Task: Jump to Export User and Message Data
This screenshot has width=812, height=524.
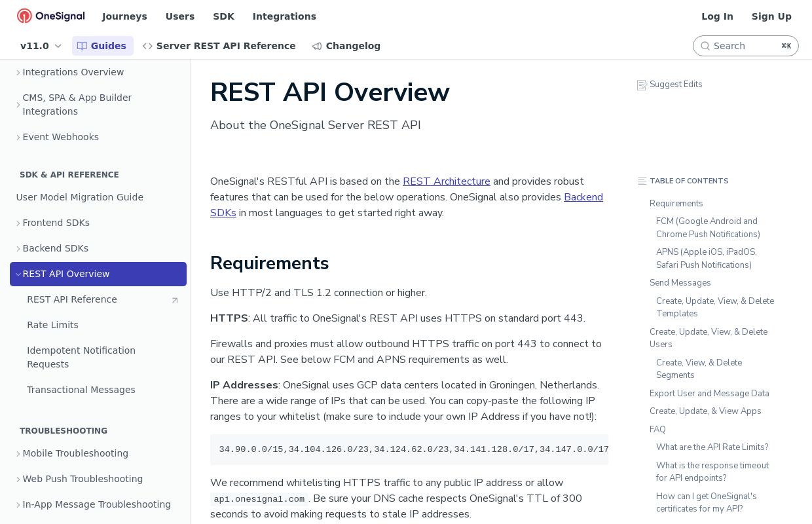Action: coord(709,394)
